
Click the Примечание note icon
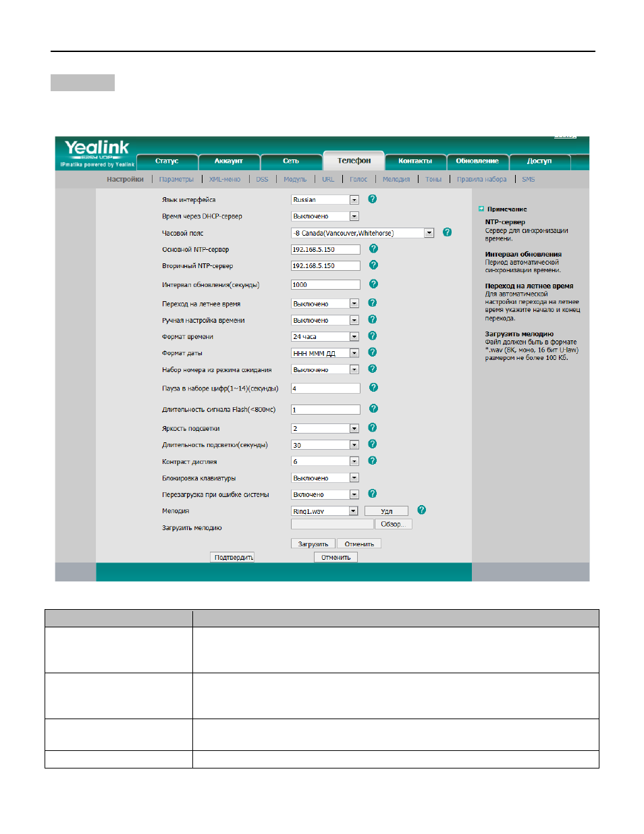tap(481, 209)
